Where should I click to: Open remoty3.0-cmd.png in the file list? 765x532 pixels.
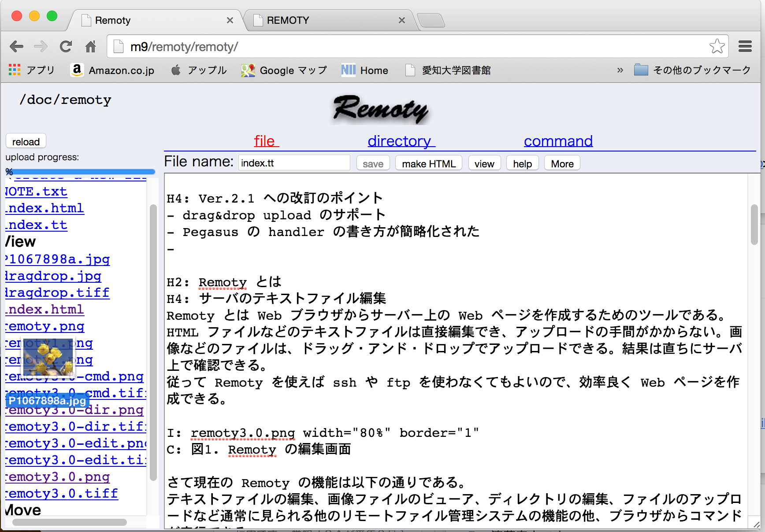[x=74, y=377]
